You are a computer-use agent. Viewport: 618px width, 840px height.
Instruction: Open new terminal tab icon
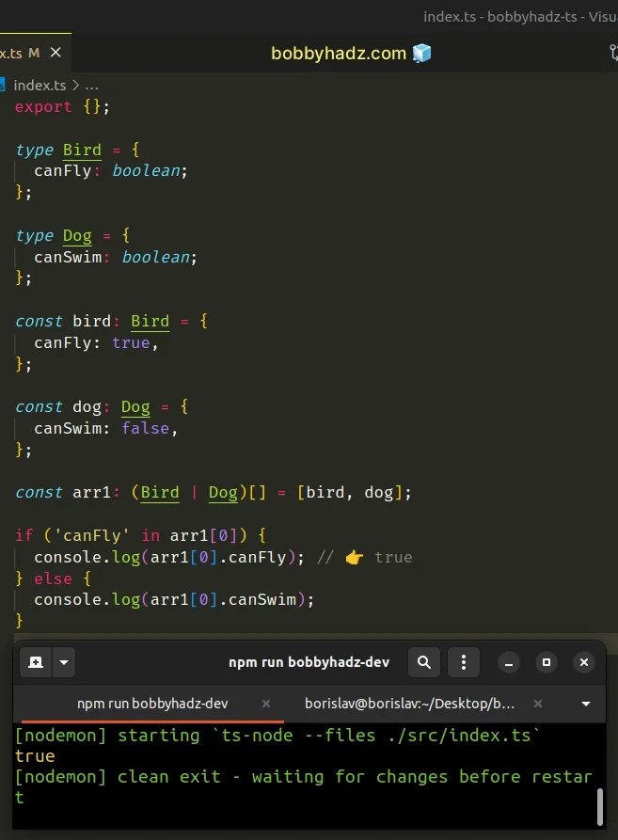(36, 662)
